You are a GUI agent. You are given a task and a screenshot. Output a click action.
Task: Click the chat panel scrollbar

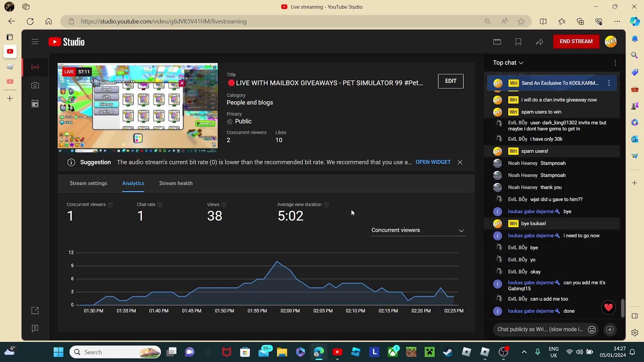(x=623, y=308)
